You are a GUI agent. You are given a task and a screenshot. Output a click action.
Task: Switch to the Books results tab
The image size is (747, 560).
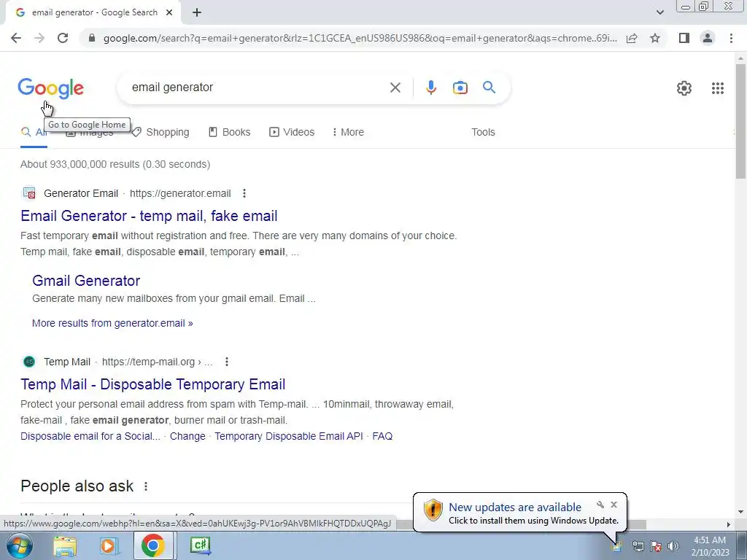click(x=230, y=133)
